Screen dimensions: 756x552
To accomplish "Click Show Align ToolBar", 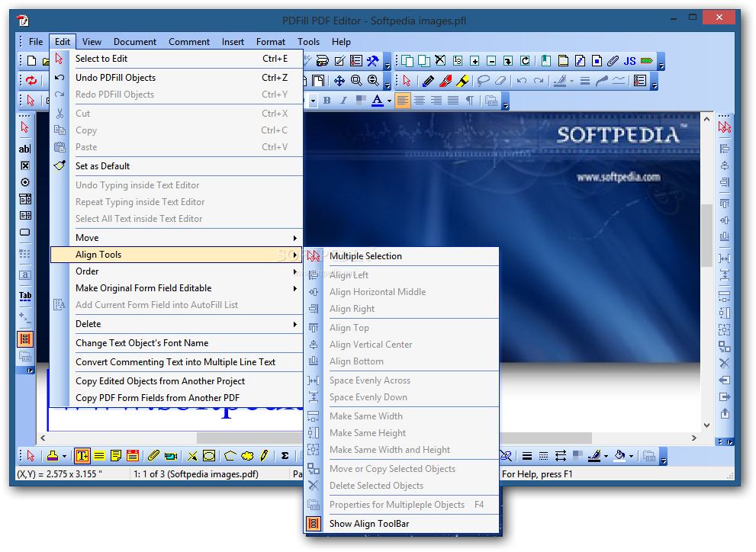I will point(368,524).
